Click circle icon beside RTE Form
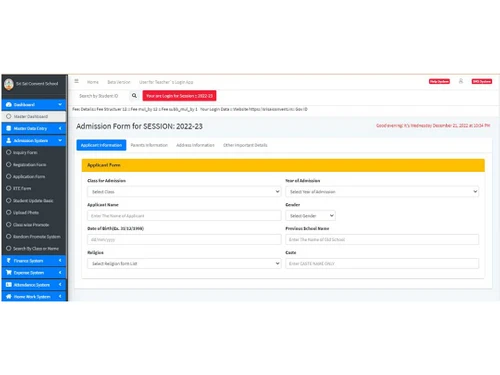Screen dimensions: 500x375 coord(9,188)
